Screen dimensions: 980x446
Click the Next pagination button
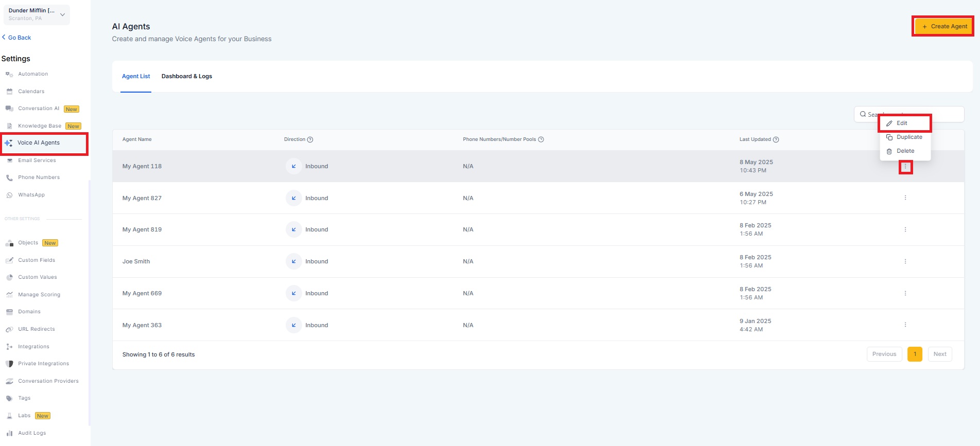tap(940, 354)
